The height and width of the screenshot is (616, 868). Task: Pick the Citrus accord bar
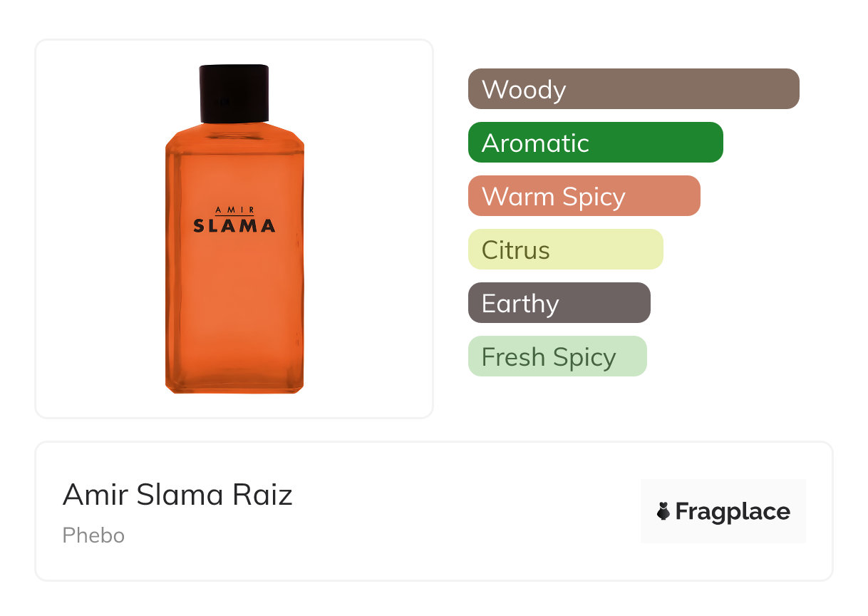coord(565,250)
